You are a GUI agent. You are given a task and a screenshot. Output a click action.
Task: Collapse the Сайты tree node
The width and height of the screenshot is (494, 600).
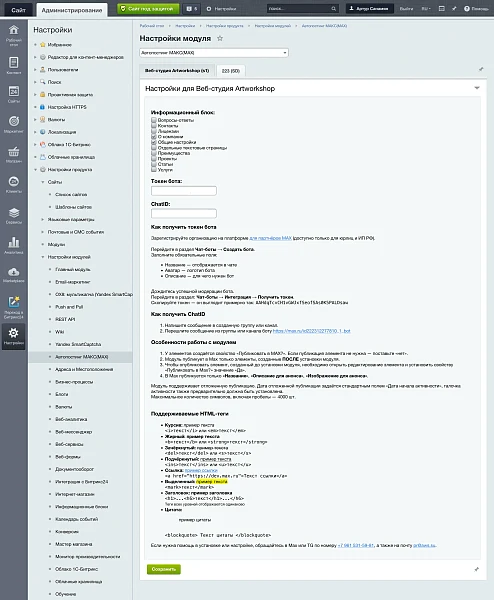point(42,182)
